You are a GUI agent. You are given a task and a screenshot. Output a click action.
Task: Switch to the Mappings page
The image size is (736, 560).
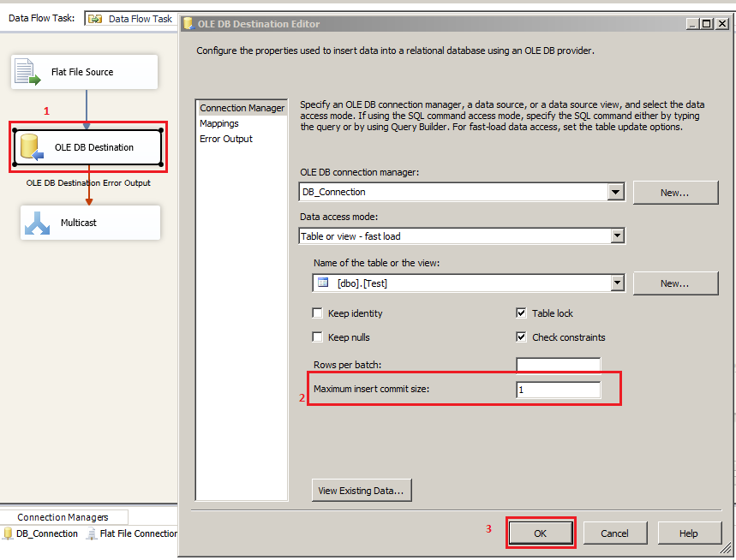click(x=218, y=122)
